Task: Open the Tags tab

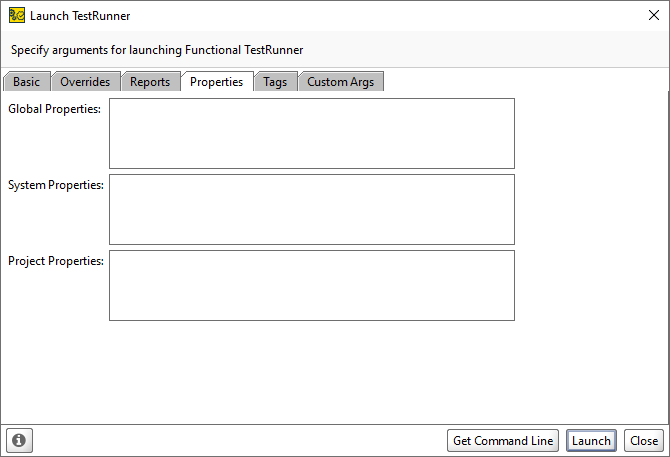Action: (x=275, y=82)
